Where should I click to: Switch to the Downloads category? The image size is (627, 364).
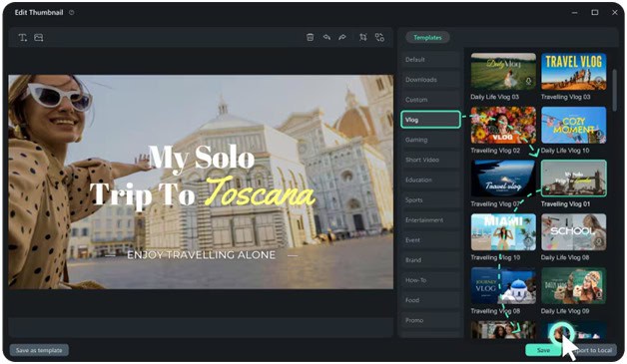(x=430, y=80)
